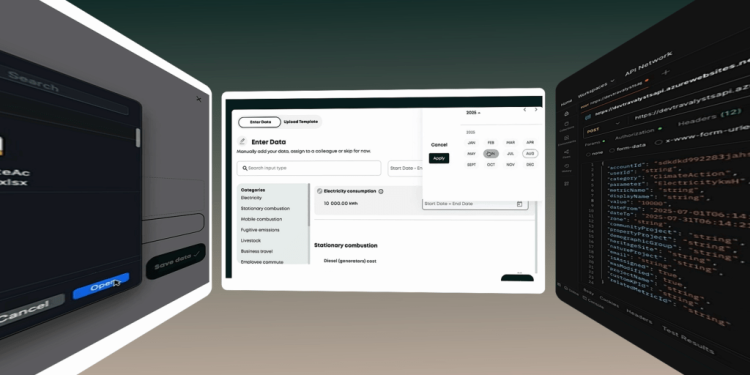Open the top Start Date - End Date filter
The width and height of the screenshot is (750, 375).
tap(405, 168)
